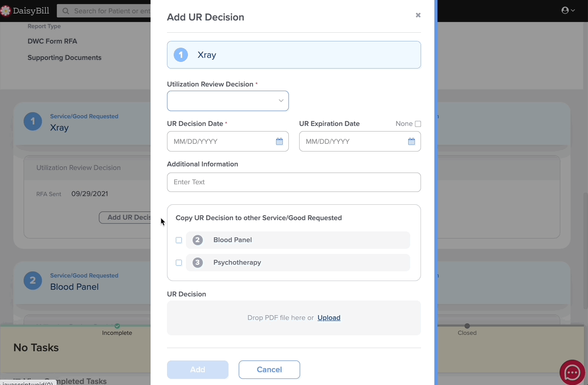Screen dimensions: 588x385
Task: Open calendar for UR Decision Date
Action: 279,141
